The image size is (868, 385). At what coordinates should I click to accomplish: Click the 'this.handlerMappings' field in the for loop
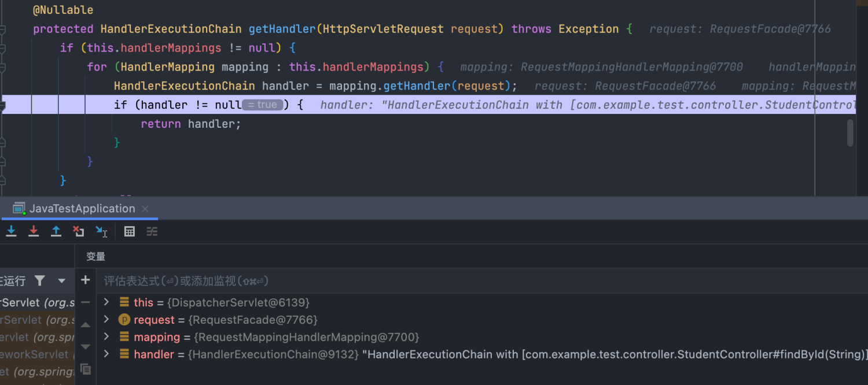click(x=356, y=67)
